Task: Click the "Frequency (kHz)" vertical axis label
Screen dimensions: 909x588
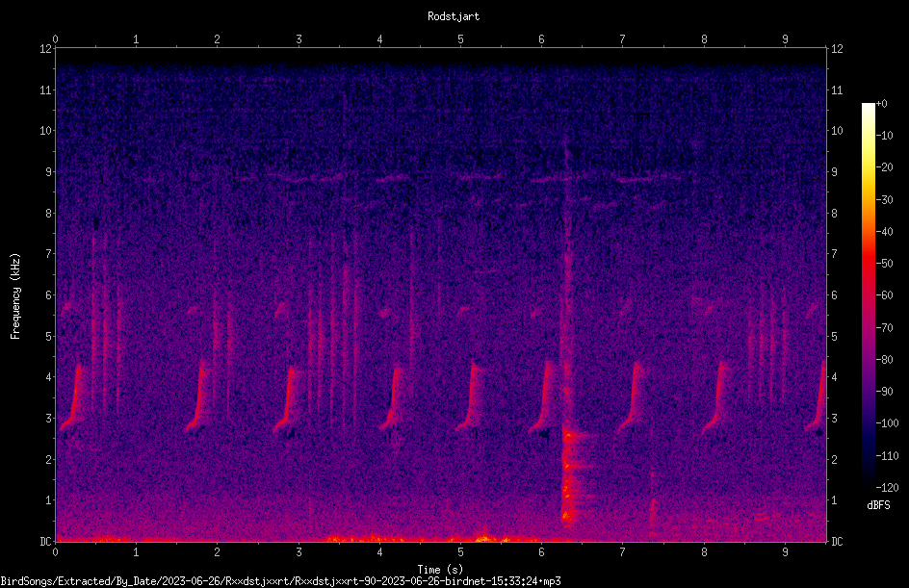Action: point(15,296)
